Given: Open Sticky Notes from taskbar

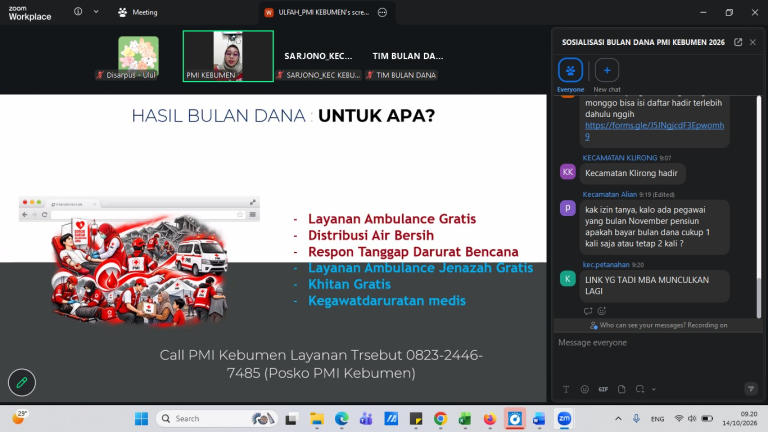Looking at the screenshot, I should point(416,419).
